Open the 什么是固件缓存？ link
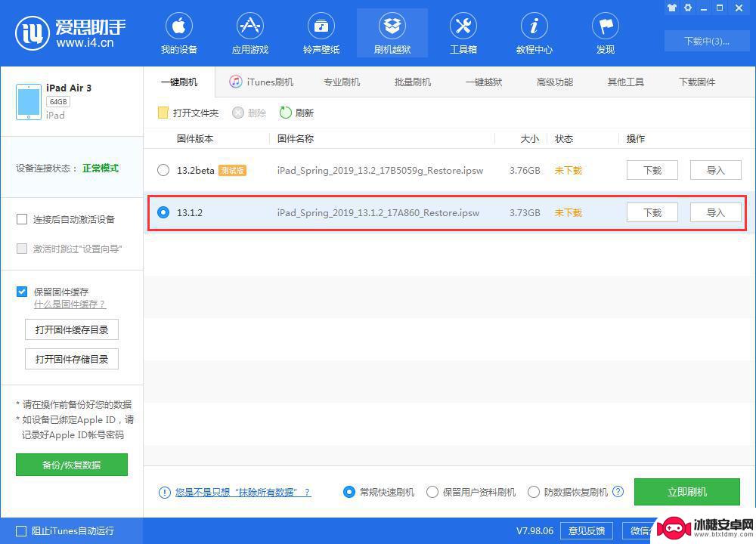 [x=70, y=304]
